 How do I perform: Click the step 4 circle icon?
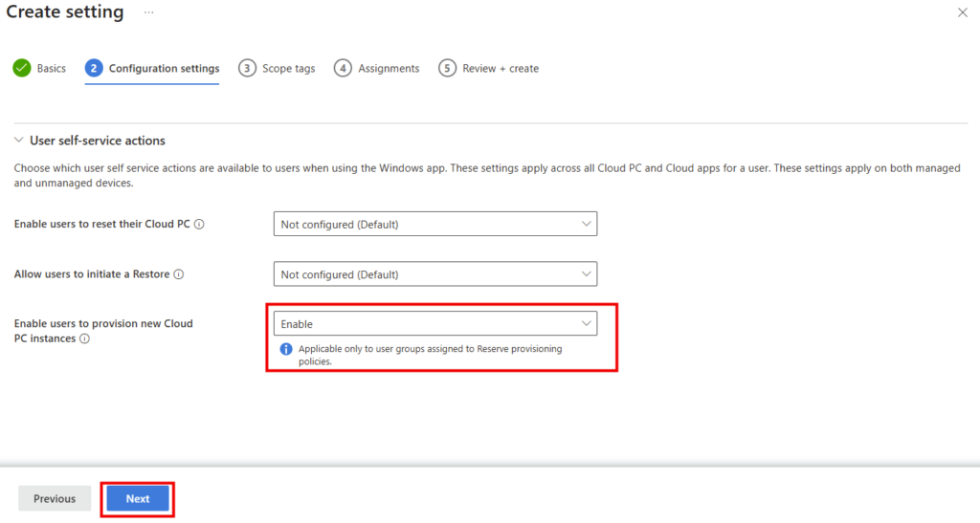click(x=343, y=68)
